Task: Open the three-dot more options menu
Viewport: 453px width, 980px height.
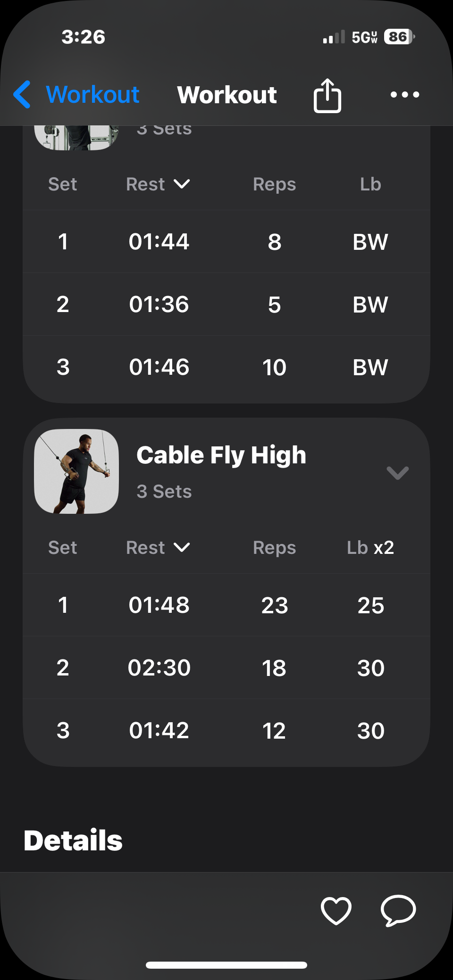Action: (x=405, y=95)
